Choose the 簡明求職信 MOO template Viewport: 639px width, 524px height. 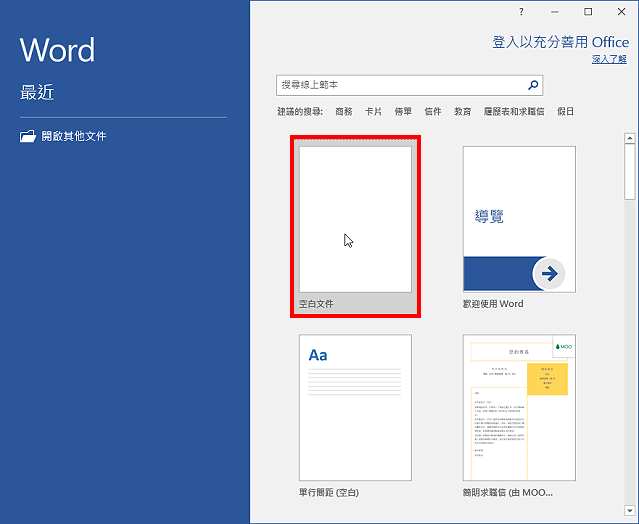(x=519, y=416)
